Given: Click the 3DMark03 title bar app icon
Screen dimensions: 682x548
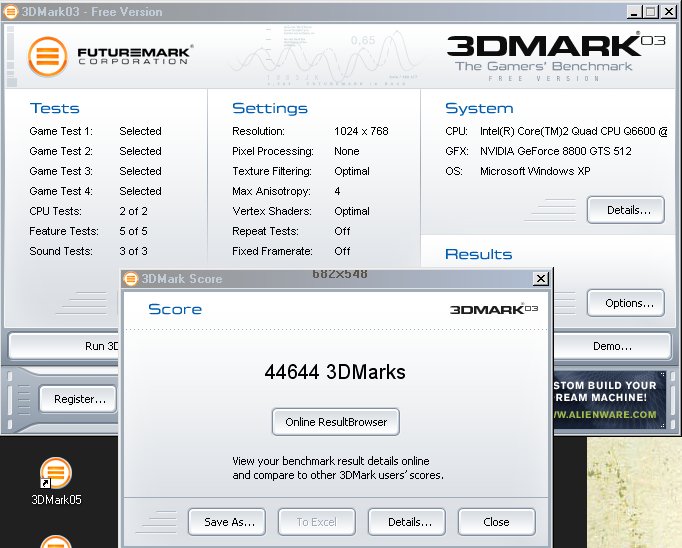Looking at the screenshot, I should [10, 12].
